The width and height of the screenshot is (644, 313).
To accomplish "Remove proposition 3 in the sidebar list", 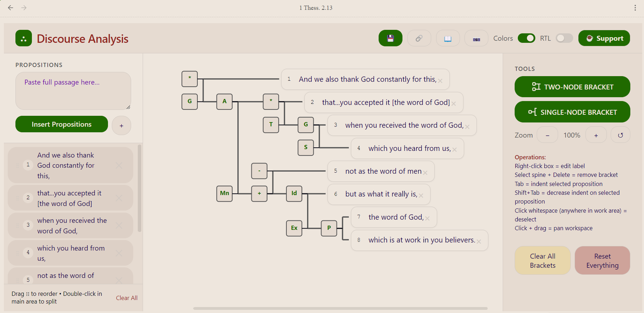I will coord(119,226).
